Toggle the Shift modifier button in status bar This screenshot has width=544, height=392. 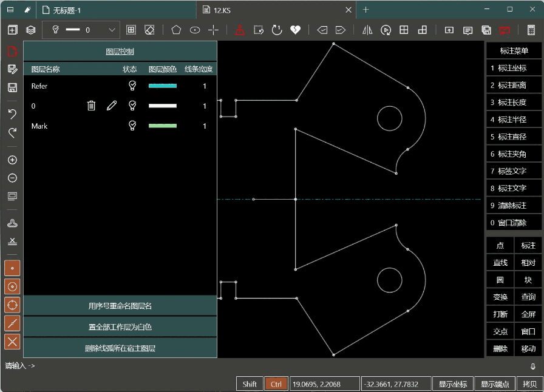pos(250,384)
